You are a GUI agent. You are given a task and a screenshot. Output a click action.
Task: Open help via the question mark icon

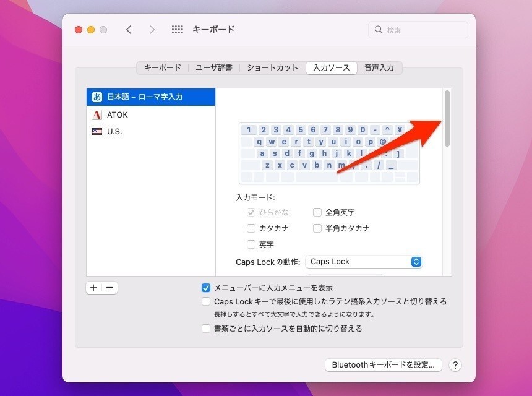pos(456,364)
